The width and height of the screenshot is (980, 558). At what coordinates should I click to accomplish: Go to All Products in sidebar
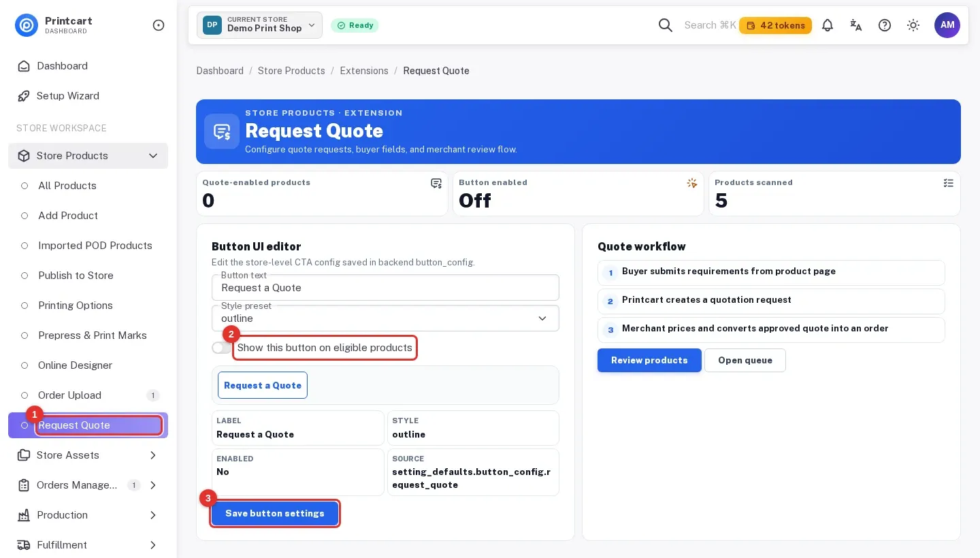[88, 186]
